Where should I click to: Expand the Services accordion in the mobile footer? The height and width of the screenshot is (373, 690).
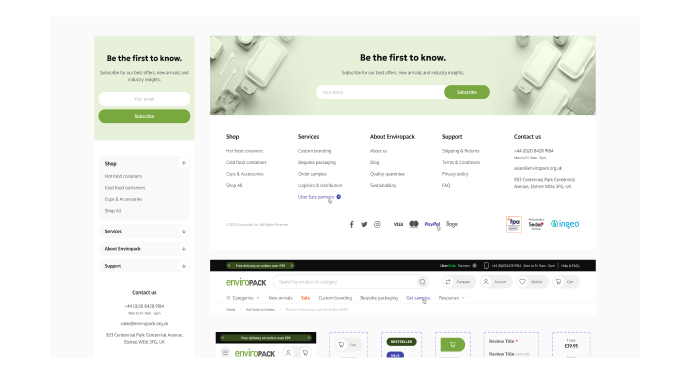(184, 231)
